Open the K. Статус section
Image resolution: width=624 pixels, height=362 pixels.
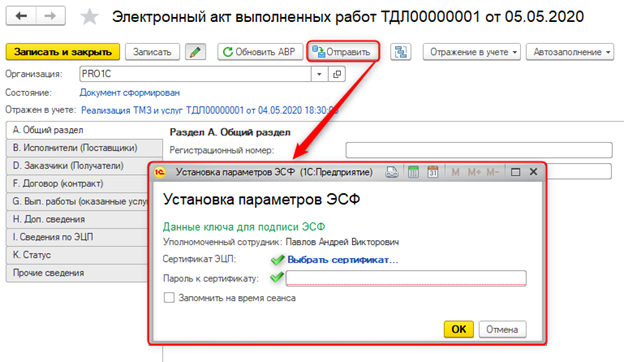78,255
